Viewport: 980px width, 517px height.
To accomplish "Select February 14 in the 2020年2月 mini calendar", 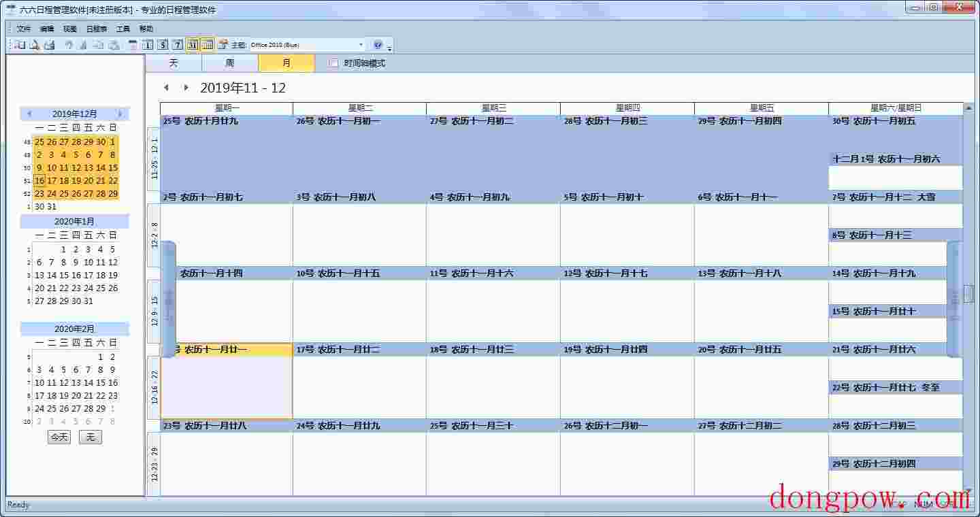I will tap(88, 383).
